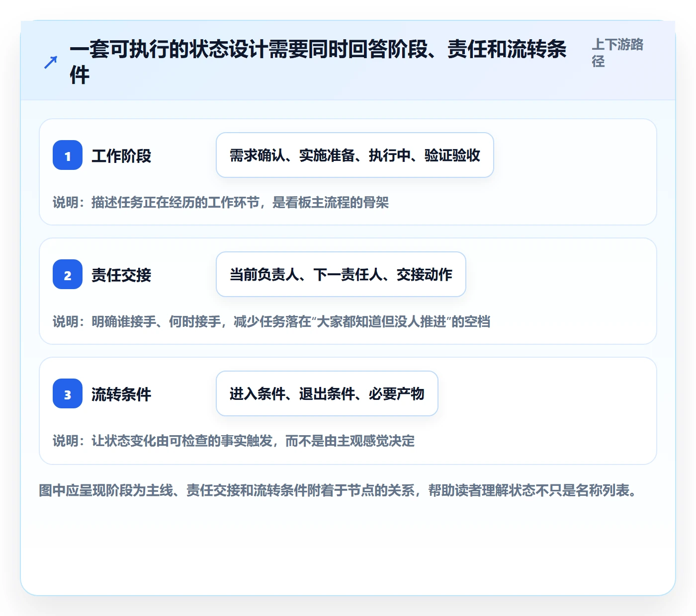Click the 工作阶段 heading
The height and width of the screenshot is (616, 696).
pyautogui.click(x=121, y=156)
